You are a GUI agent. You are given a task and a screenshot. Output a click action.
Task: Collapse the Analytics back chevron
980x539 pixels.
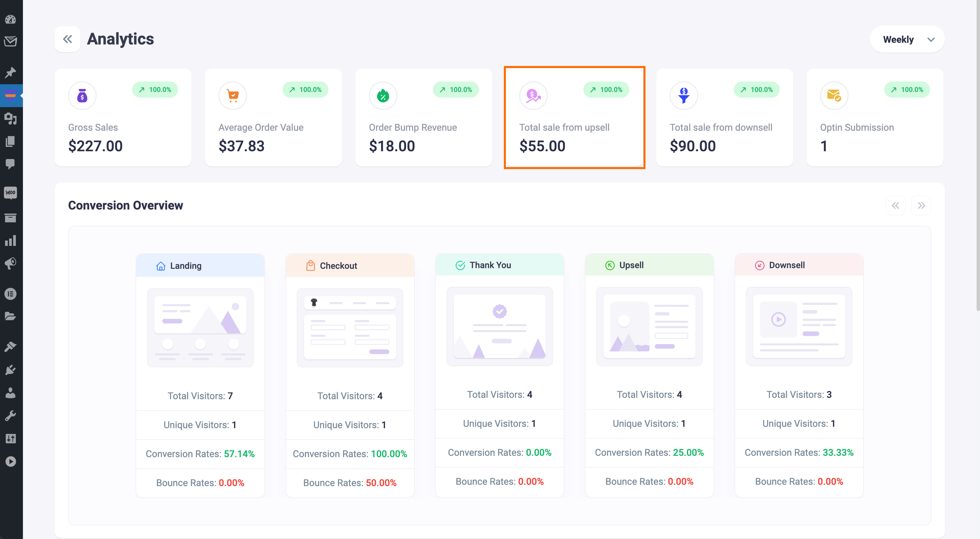(x=68, y=38)
